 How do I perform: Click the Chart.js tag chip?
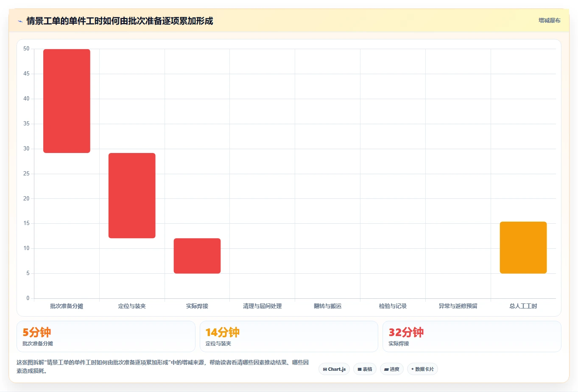coord(334,369)
